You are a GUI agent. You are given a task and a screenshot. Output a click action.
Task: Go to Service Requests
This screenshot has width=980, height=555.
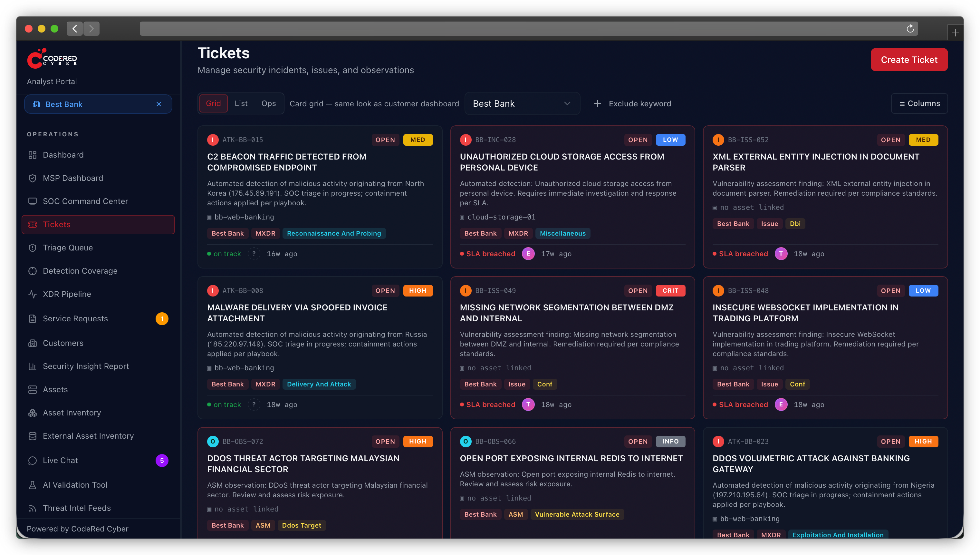[x=98, y=319]
